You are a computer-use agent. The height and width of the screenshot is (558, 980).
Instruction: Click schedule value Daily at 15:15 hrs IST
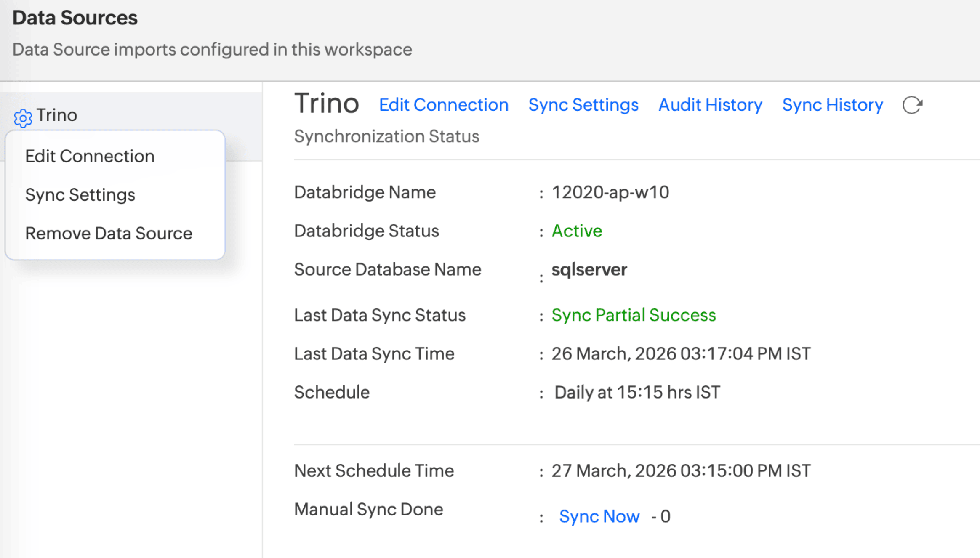point(637,392)
